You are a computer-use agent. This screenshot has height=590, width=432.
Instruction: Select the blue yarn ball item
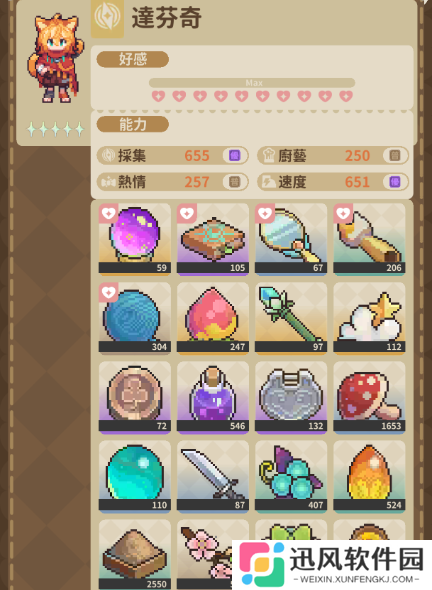(134, 318)
